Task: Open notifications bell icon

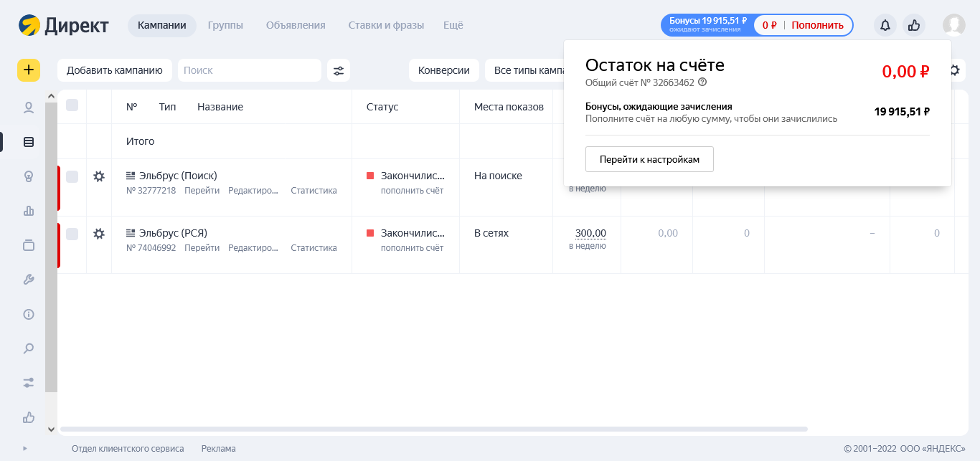Action: (x=885, y=25)
